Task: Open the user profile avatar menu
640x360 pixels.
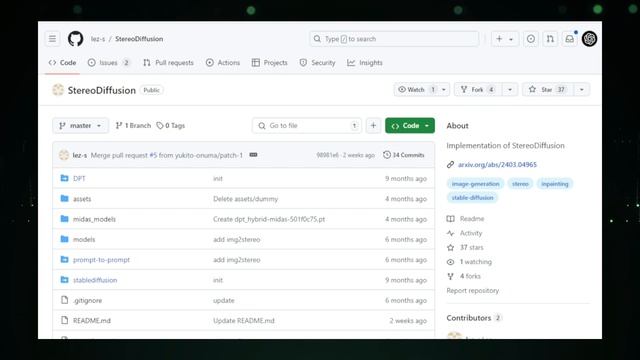Action: [x=589, y=39]
